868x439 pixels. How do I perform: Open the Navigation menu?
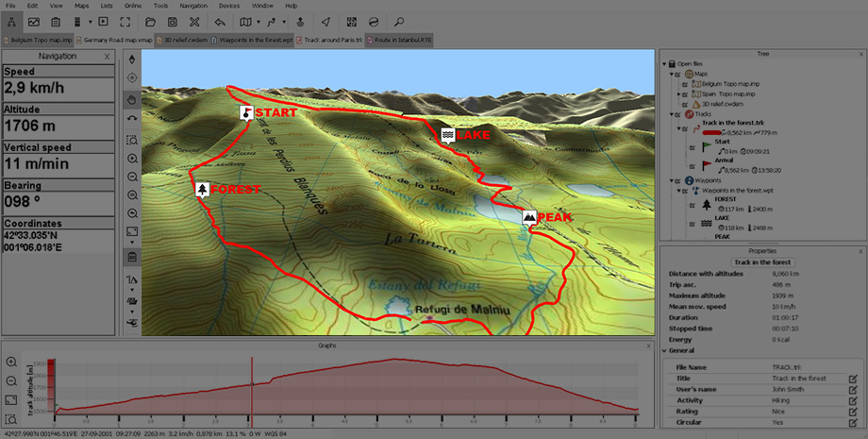click(192, 6)
